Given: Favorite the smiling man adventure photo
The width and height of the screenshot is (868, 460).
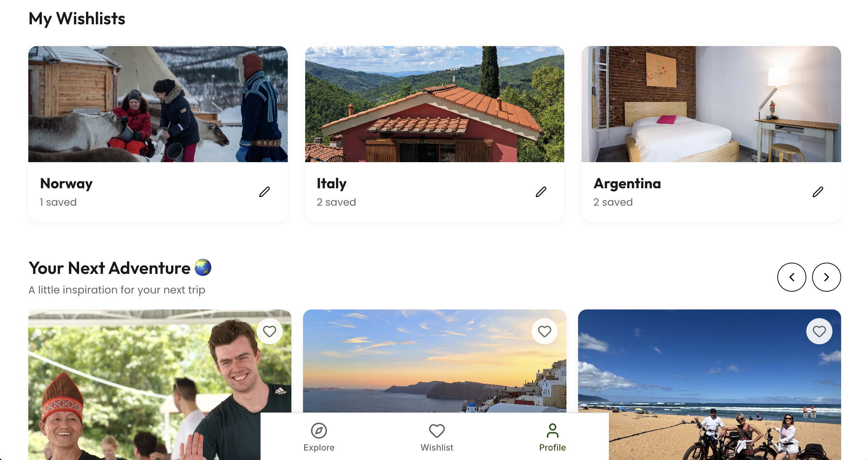Looking at the screenshot, I should 270,331.
